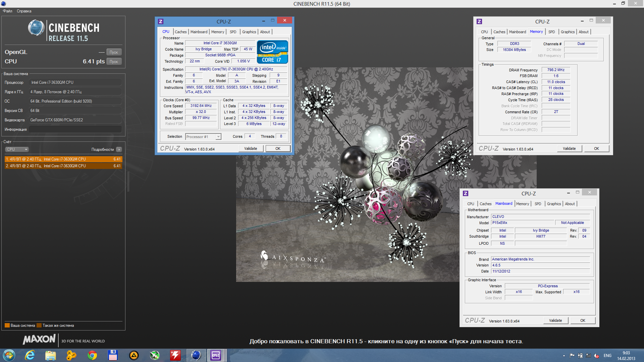The image size is (644, 362).
Task: Click CPU-Z Z logo in processor window title
Action: point(161,21)
